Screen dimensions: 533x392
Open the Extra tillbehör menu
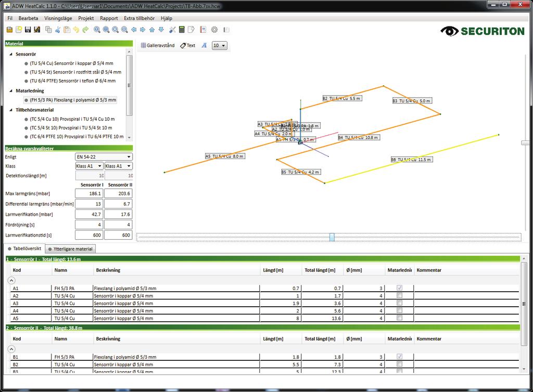[139, 18]
